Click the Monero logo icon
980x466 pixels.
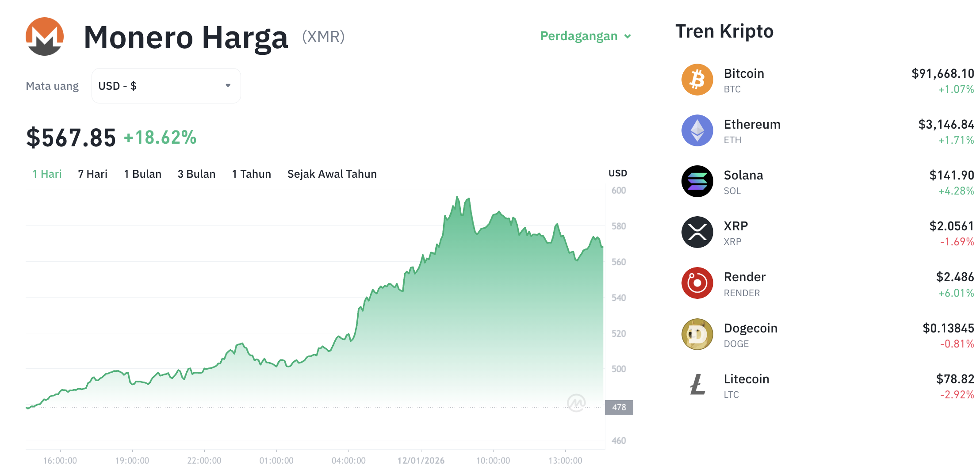click(45, 37)
